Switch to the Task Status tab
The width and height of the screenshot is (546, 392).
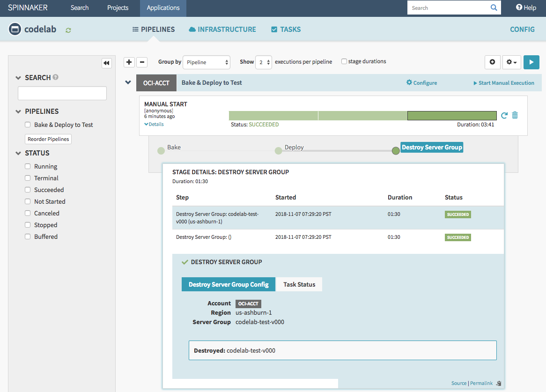(x=299, y=284)
